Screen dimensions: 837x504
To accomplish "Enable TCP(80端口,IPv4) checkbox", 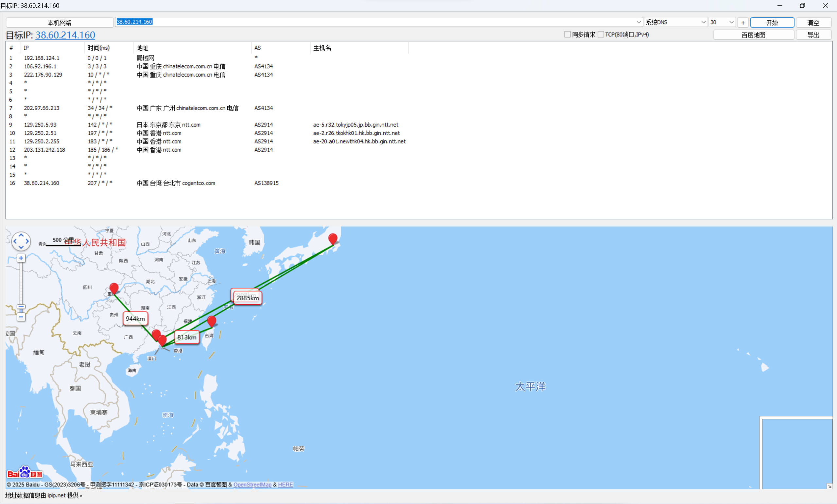I will pos(601,34).
